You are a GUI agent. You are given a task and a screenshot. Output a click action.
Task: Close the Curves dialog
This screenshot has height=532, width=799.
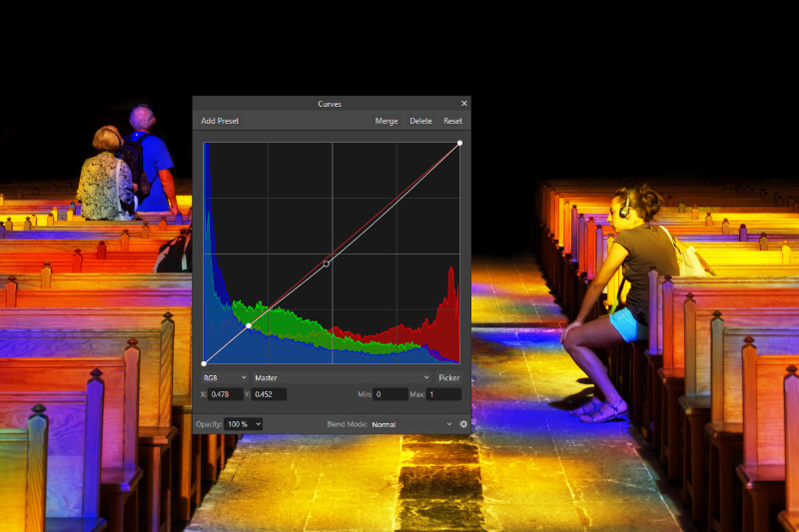pos(463,104)
